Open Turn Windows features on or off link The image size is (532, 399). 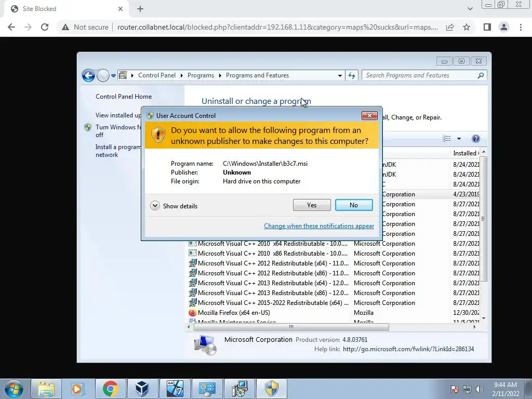tap(118, 131)
